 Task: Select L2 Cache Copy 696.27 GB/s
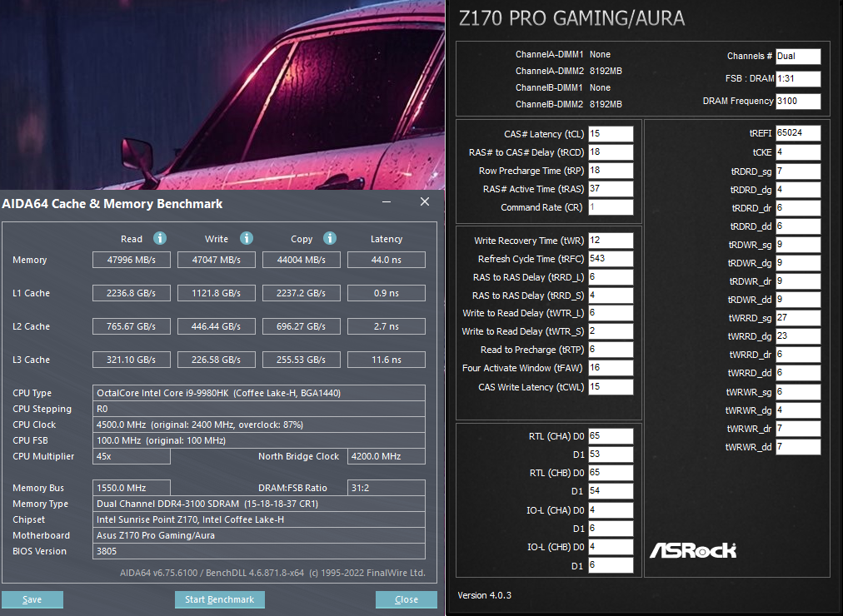click(301, 326)
